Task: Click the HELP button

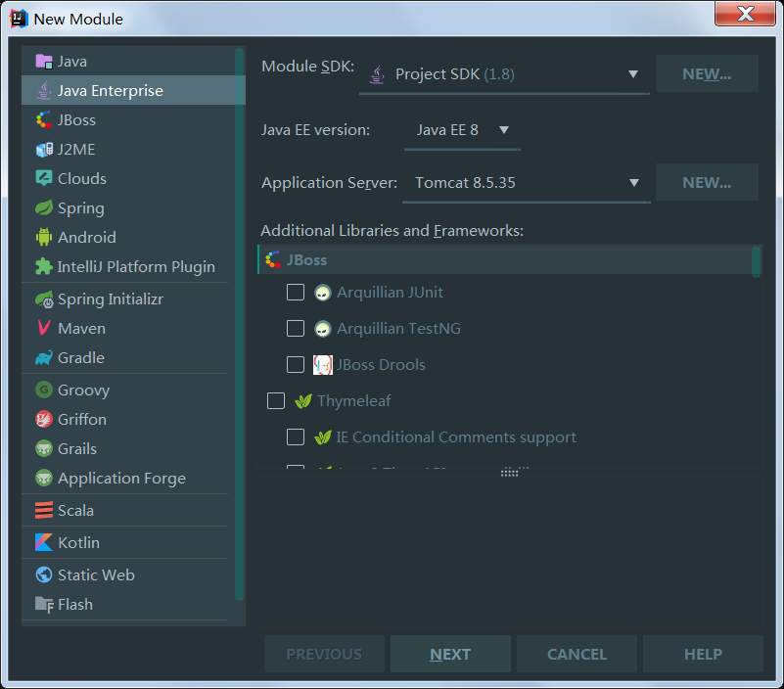Action: tap(703, 654)
